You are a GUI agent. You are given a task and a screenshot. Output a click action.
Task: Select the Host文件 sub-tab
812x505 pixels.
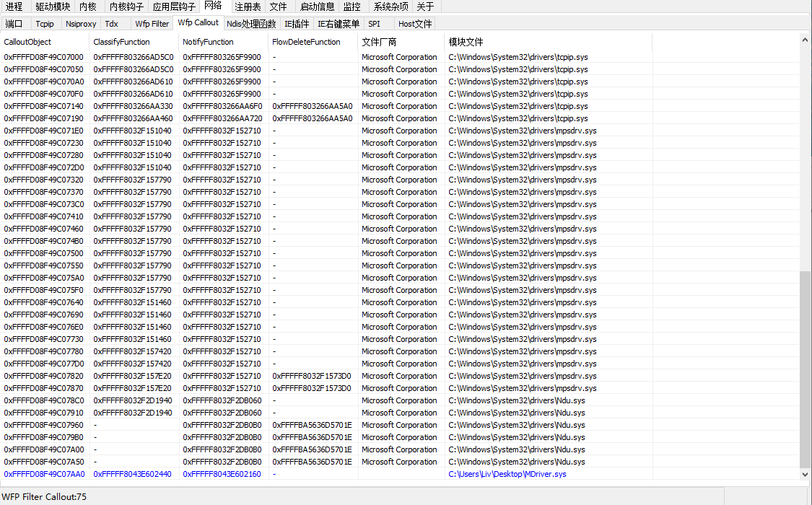(415, 24)
